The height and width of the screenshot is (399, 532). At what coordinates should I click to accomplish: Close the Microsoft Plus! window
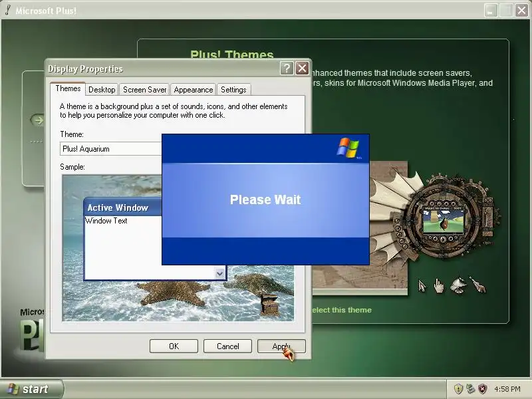pyautogui.click(x=521, y=11)
